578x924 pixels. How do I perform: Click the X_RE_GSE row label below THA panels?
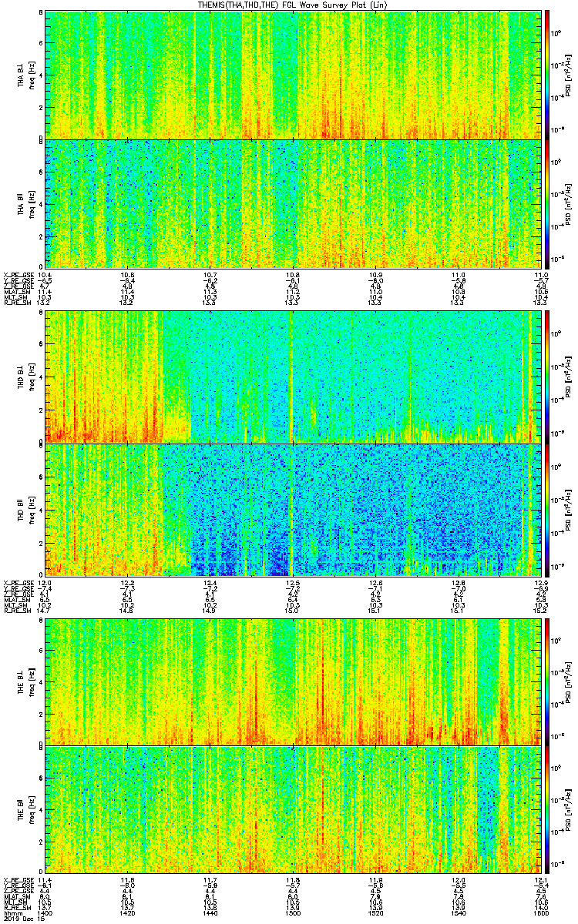(18, 274)
